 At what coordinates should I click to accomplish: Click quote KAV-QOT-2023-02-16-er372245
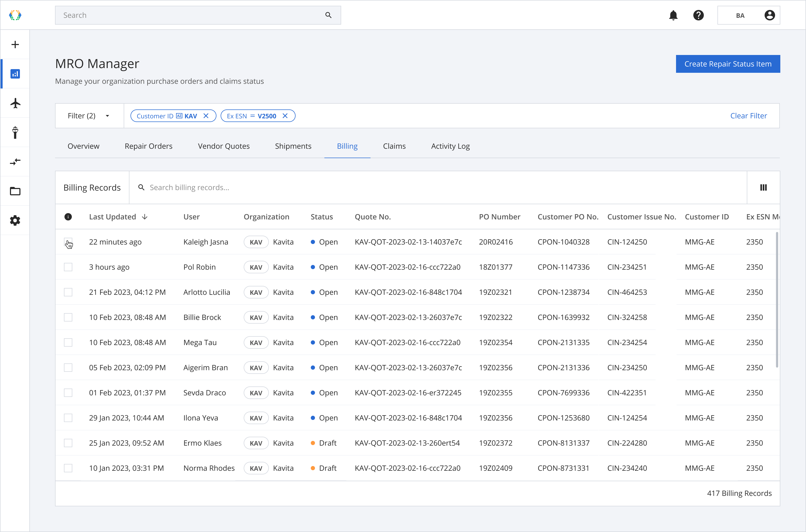coord(408,392)
